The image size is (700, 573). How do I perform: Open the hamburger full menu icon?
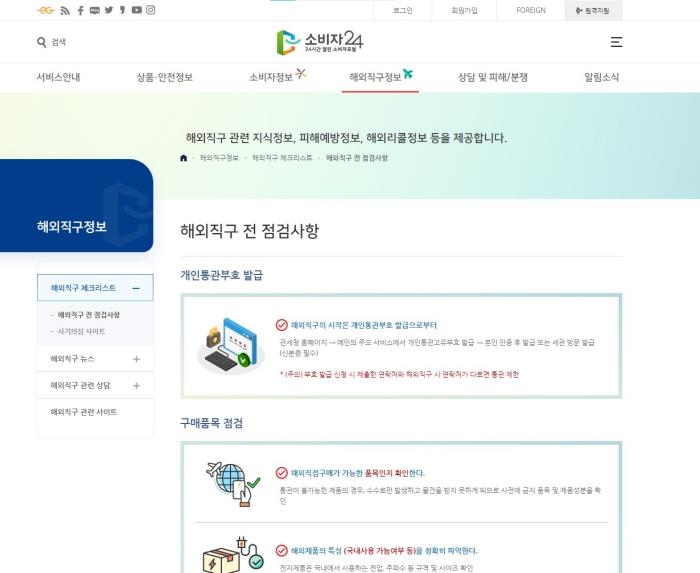pyautogui.click(x=616, y=42)
